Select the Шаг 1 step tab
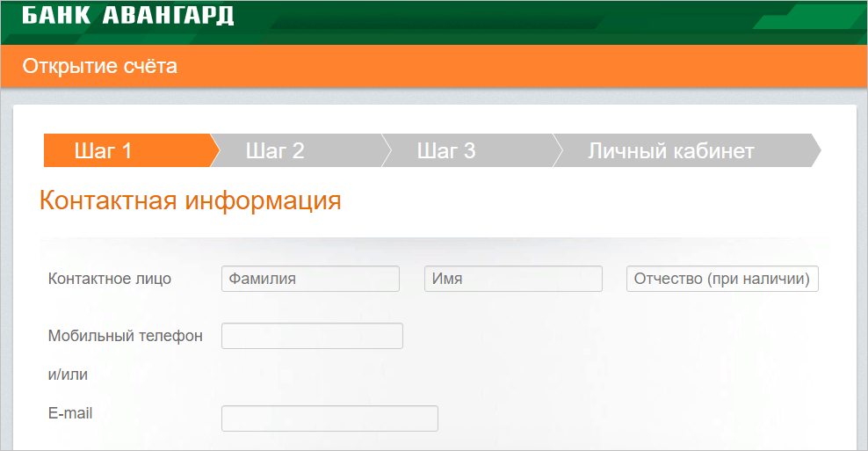Screen dimensions: 868x451 pos(131,150)
